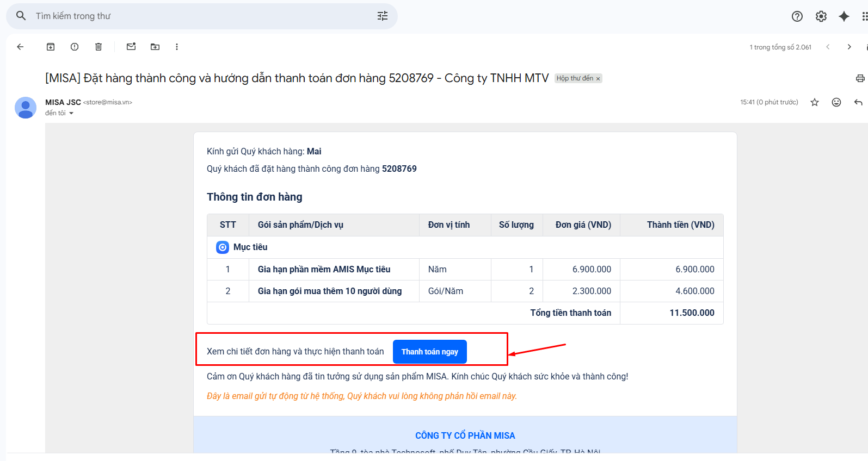Click the 'Thành tiền (VND)' column header
This screenshot has height=461, width=868.
tap(681, 225)
